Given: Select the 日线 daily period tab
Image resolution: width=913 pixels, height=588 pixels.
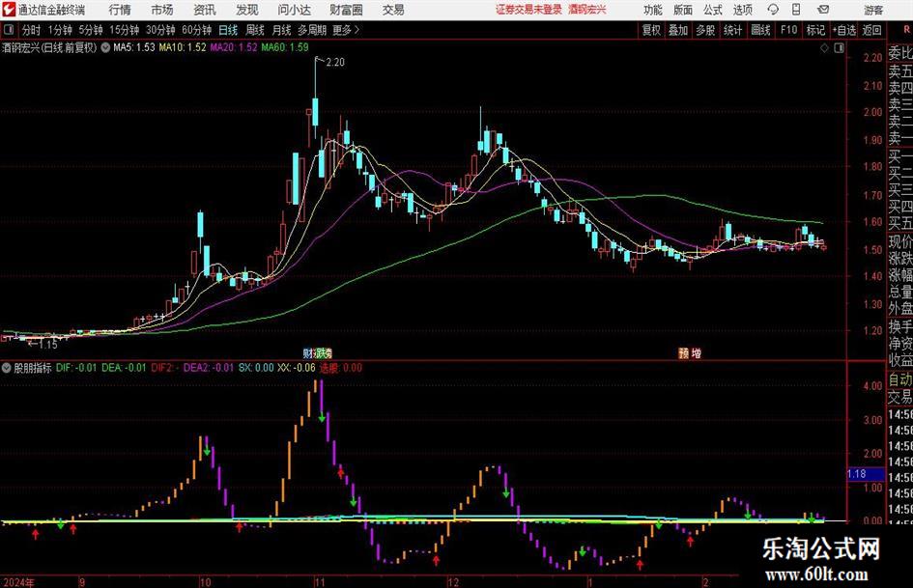Looking at the screenshot, I should pos(228,30).
